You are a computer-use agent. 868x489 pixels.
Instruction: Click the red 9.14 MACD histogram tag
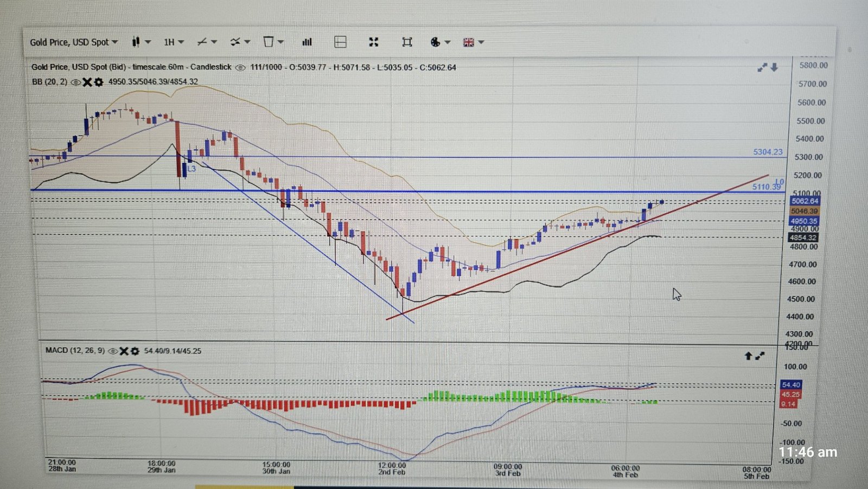click(x=788, y=404)
